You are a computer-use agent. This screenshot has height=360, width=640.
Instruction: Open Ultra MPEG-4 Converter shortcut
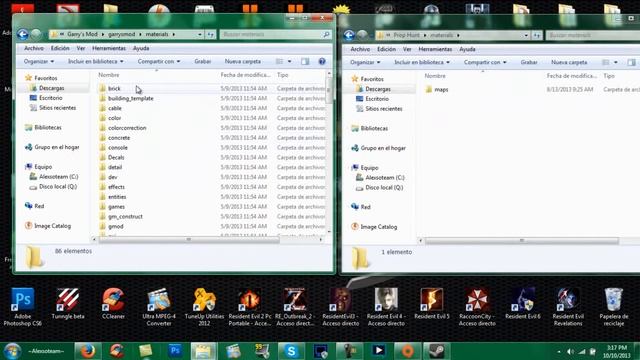tap(159, 306)
